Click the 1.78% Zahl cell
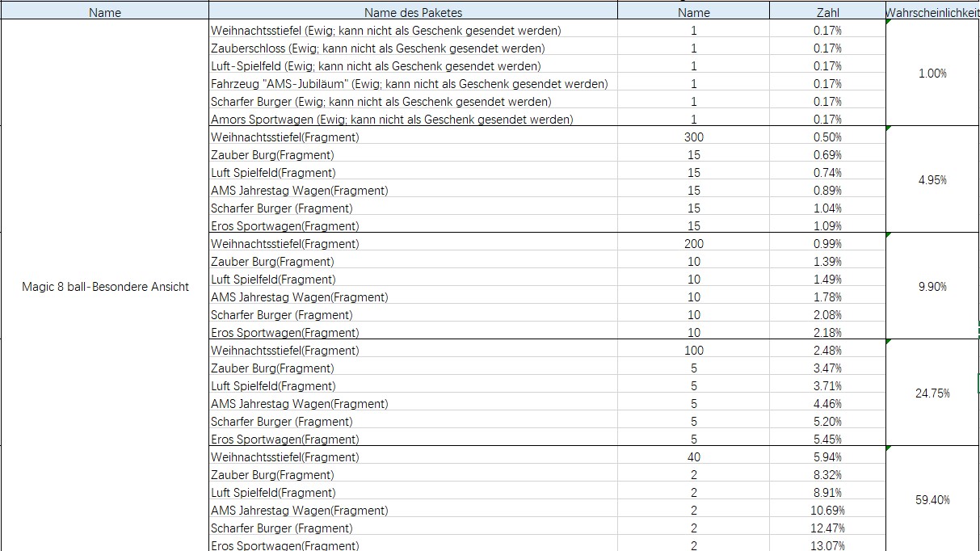The width and height of the screenshot is (980, 551). (x=828, y=297)
